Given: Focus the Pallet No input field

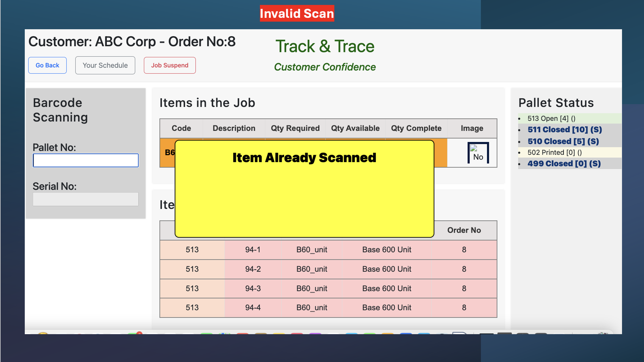Looking at the screenshot, I should [85, 160].
